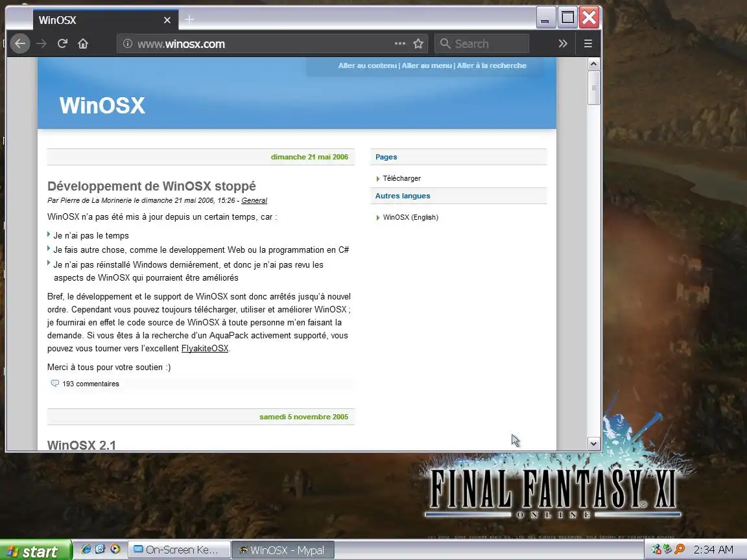Click the scrollbar up arrow
The width and height of the screenshot is (747, 560).
coord(593,64)
